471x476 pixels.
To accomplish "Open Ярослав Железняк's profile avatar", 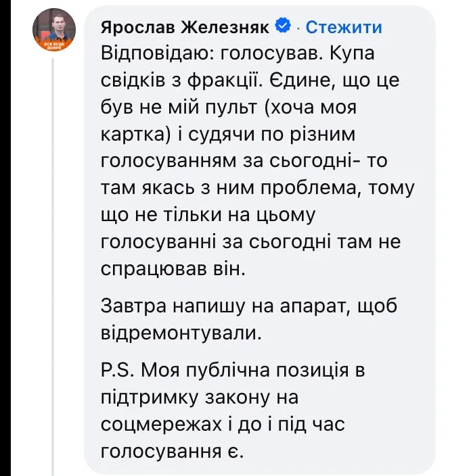I will [x=54, y=30].
